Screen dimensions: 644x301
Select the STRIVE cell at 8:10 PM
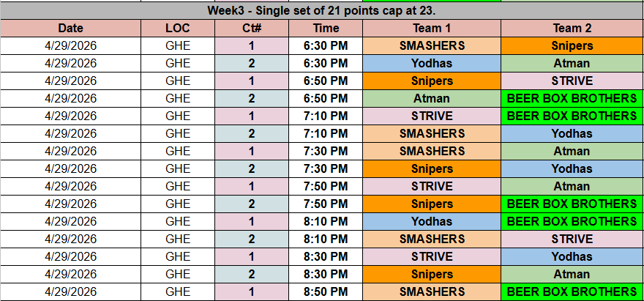click(x=572, y=239)
